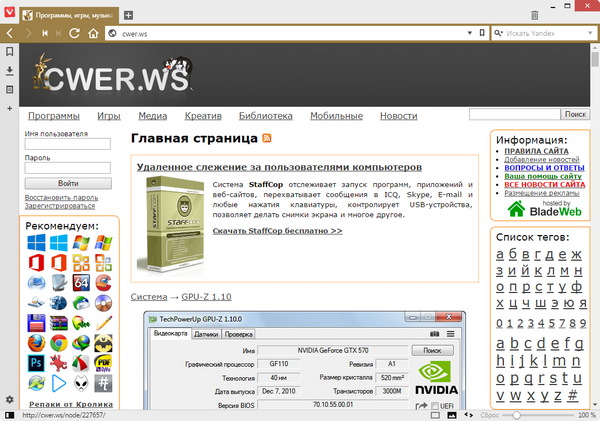Click the Photoshop icon in recommendations
Viewport: 600px width, 421px height.
click(36, 361)
